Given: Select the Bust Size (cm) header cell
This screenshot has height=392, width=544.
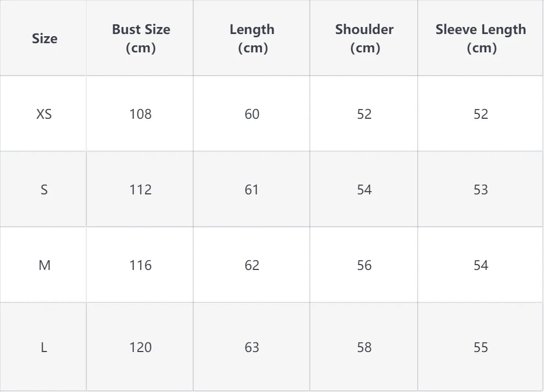Looking at the screenshot, I should pos(141,38).
